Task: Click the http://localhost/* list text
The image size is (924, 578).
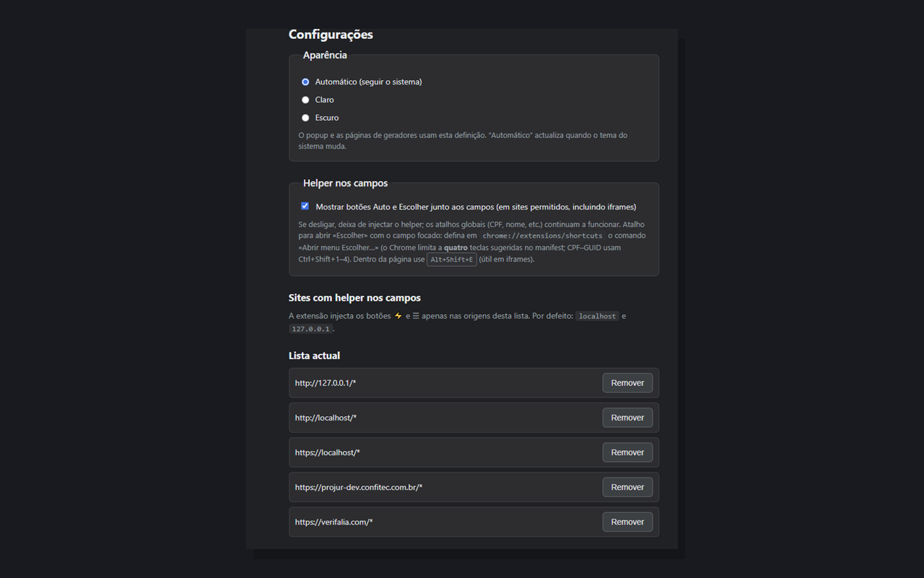Action: pyautogui.click(x=326, y=418)
